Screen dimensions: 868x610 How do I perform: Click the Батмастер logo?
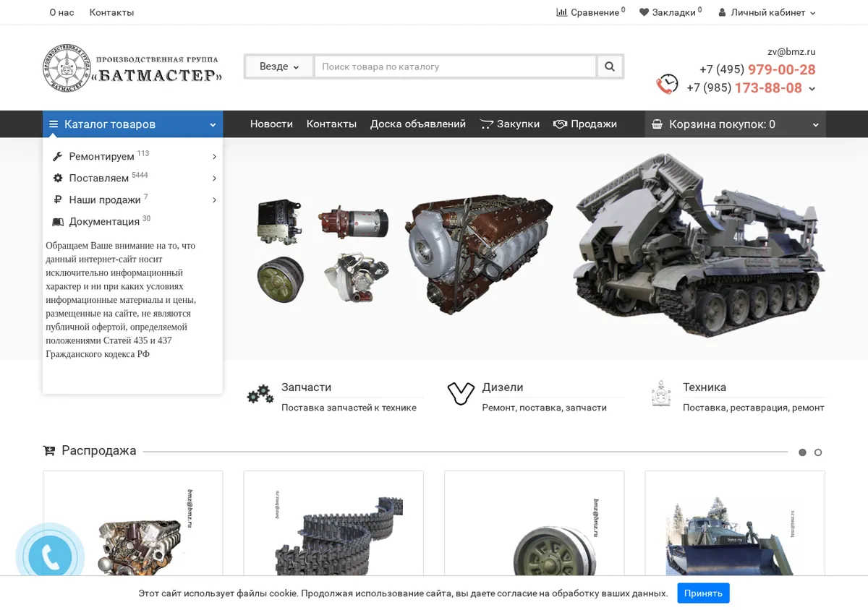pos(132,68)
